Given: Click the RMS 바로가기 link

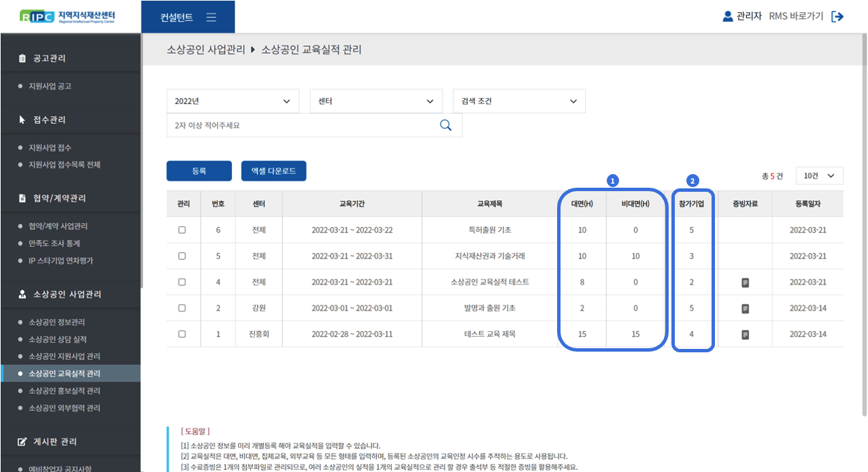Looking at the screenshot, I should [796, 16].
